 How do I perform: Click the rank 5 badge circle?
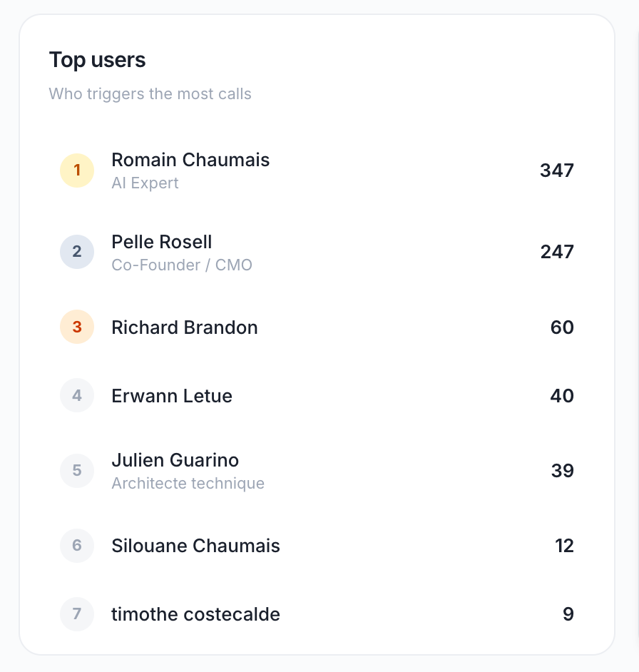pyautogui.click(x=77, y=471)
